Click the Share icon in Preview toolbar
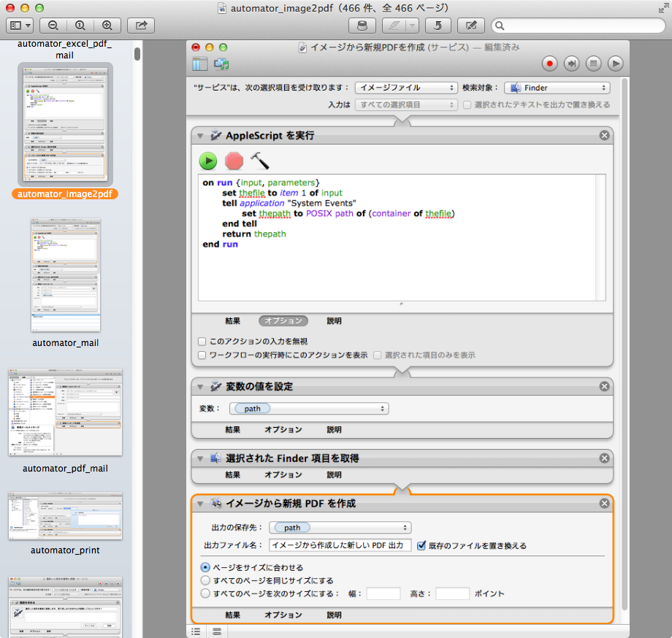Screen dimensions: 672x638 (x=141, y=26)
